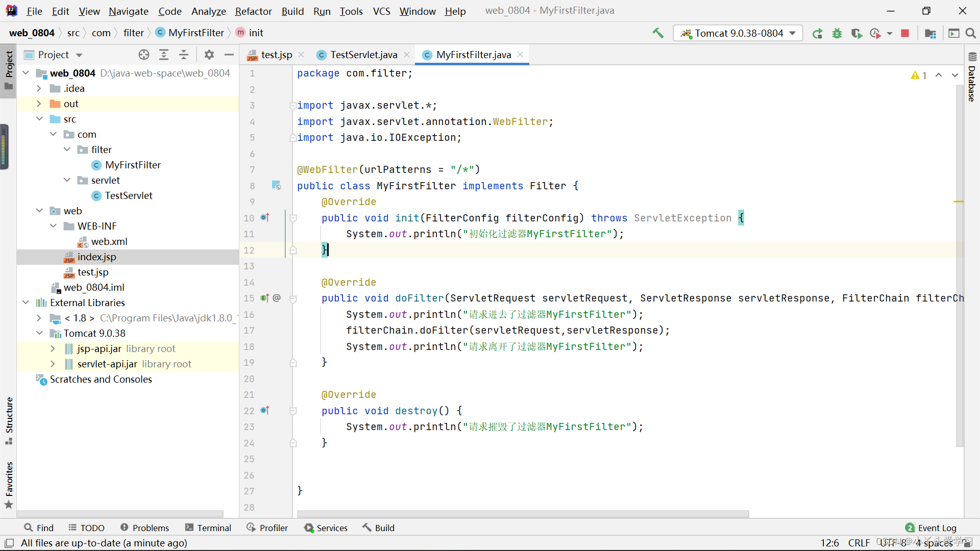Click the implemented-interface gutter icon on line 8

[276, 185]
